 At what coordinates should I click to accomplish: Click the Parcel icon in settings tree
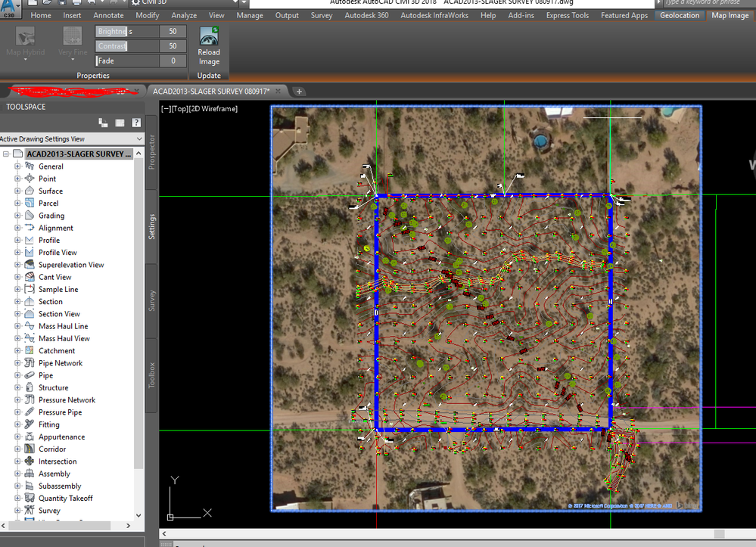(30, 203)
